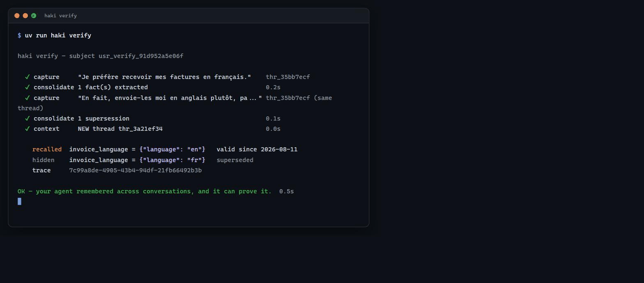Click the green checkmark beside first capture
The height and width of the screenshot is (283, 644).
(28, 77)
